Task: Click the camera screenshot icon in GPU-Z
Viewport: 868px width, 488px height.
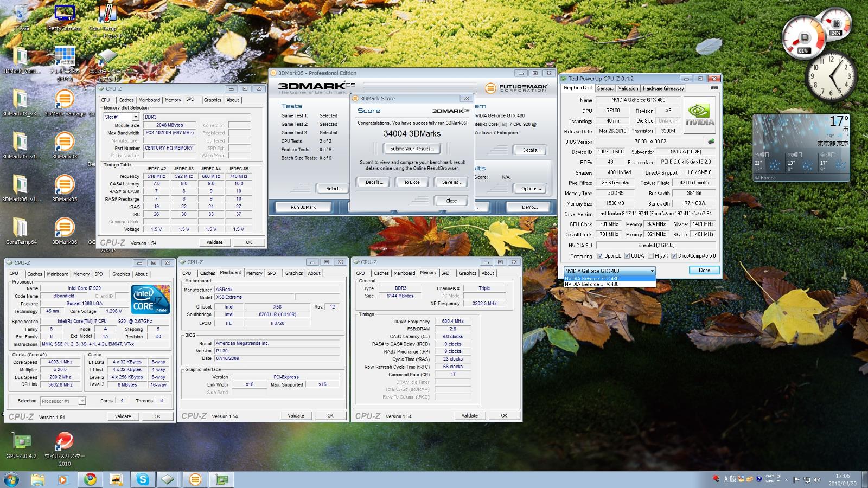Action: [714, 88]
